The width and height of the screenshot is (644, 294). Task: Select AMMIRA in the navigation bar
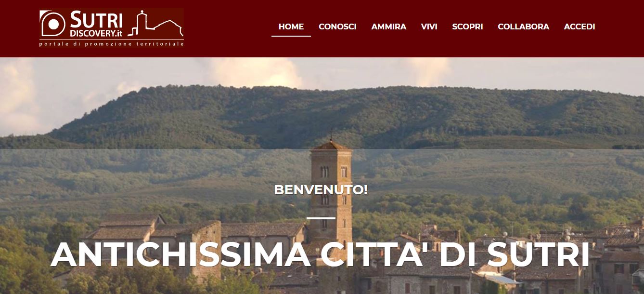pos(388,27)
